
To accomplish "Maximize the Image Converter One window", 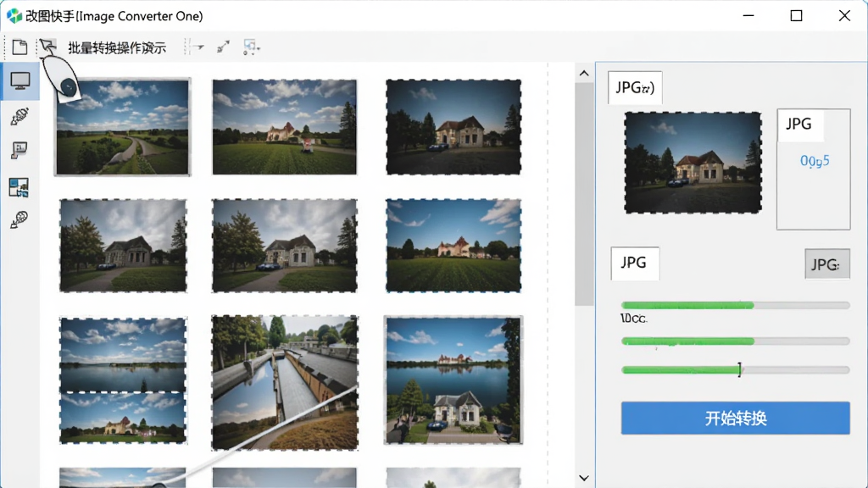I will click(796, 15).
